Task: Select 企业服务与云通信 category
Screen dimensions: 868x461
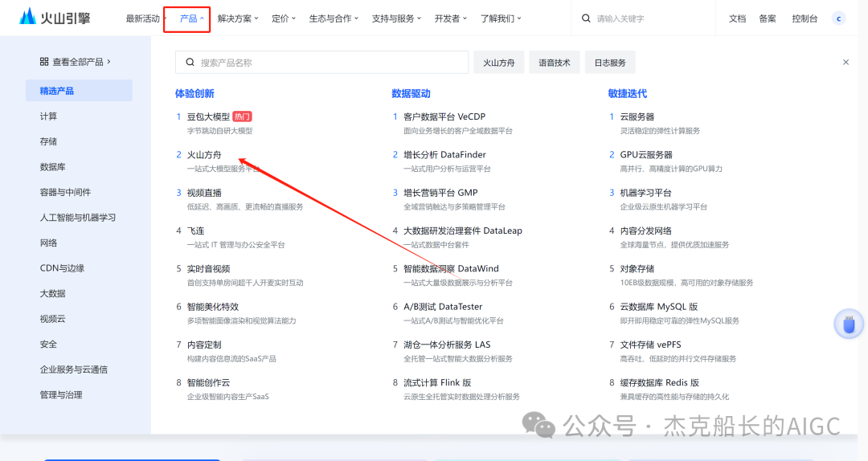Action: tap(74, 369)
